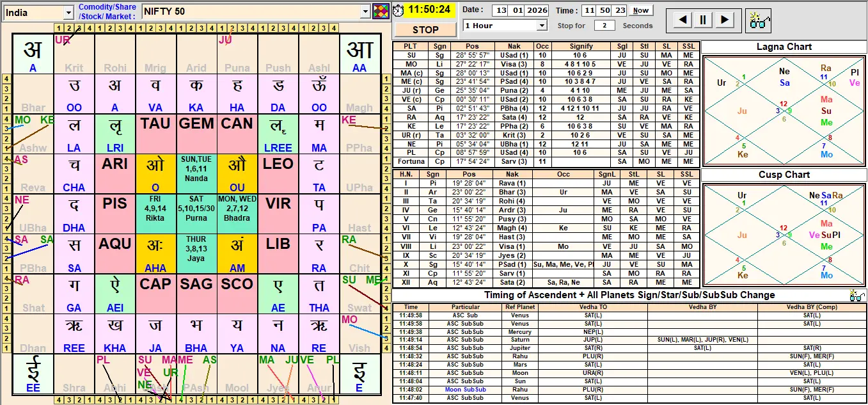The width and height of the screenshot is (868, 405).
Task: Click the time seconds field showing 23
Action: (619, 10)
